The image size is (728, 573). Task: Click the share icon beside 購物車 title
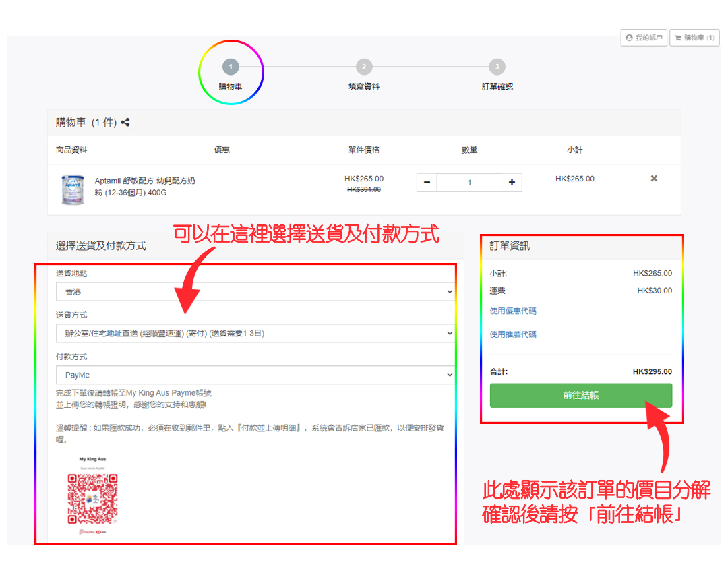pos(125,123)
